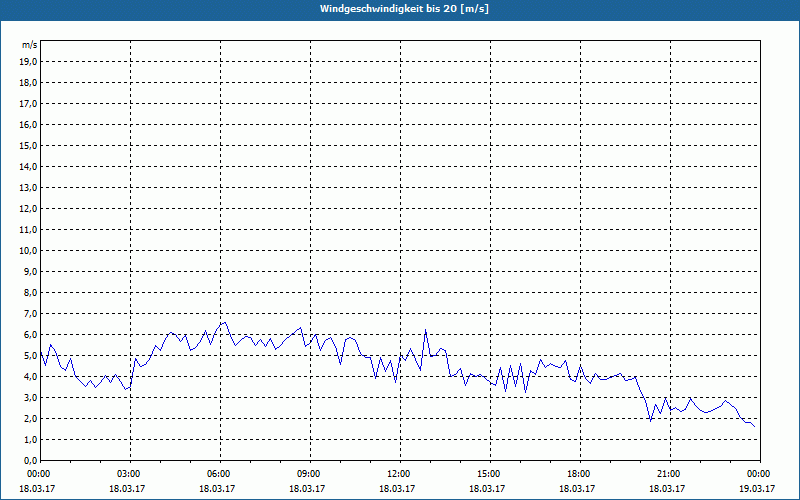Pick the '8,0' axis tick label
This screenshot has height=500, width=800.
click(x=30, y=292)
